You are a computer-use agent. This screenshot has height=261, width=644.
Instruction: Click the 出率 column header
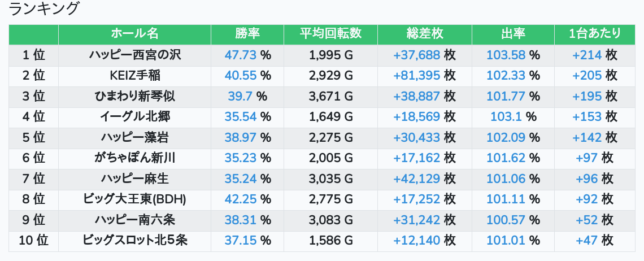(513, 34)
